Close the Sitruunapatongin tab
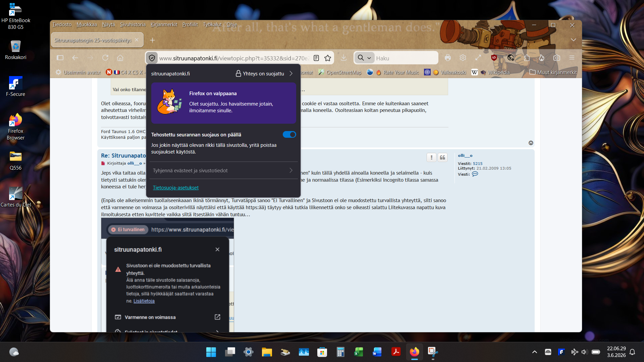 137,40
